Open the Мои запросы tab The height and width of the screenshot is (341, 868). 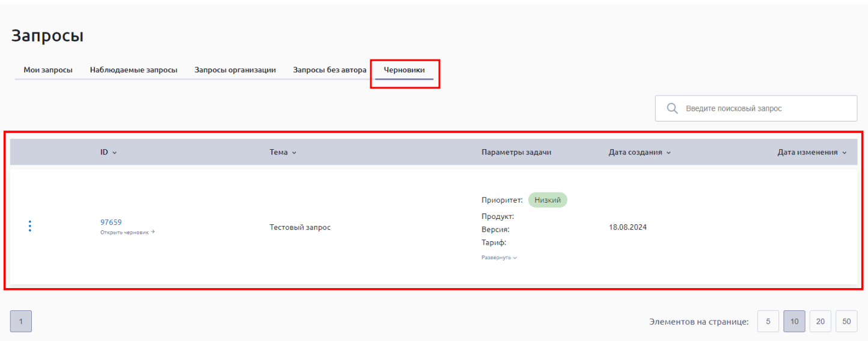pos(48,70)
